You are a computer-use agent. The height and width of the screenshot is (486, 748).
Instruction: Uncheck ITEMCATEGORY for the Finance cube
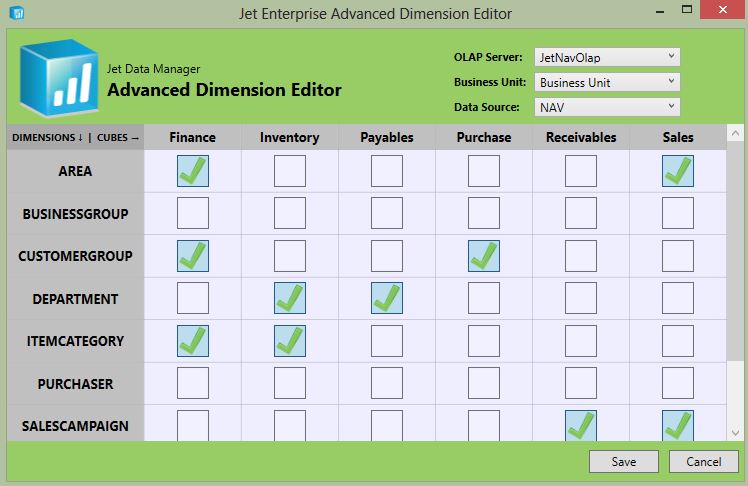click(x=193, y=341)
